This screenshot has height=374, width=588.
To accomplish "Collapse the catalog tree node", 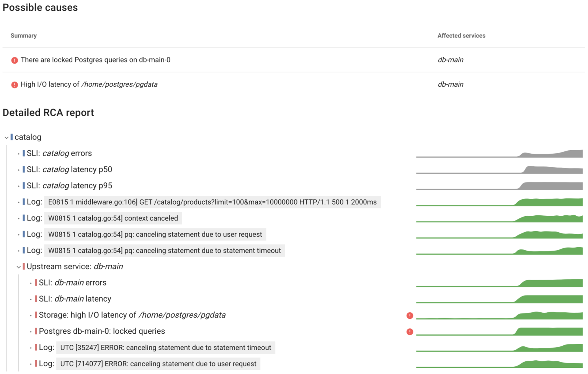I will [6, 137].
